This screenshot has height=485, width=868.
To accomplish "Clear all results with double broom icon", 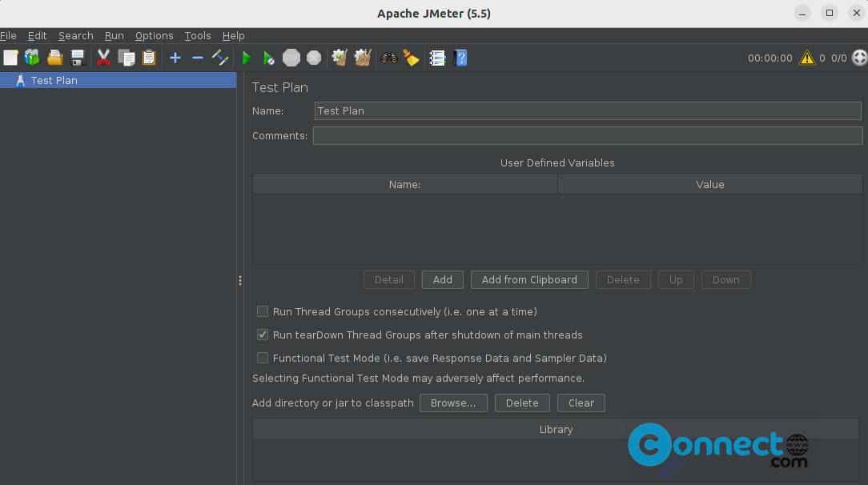I will [363, 58].
